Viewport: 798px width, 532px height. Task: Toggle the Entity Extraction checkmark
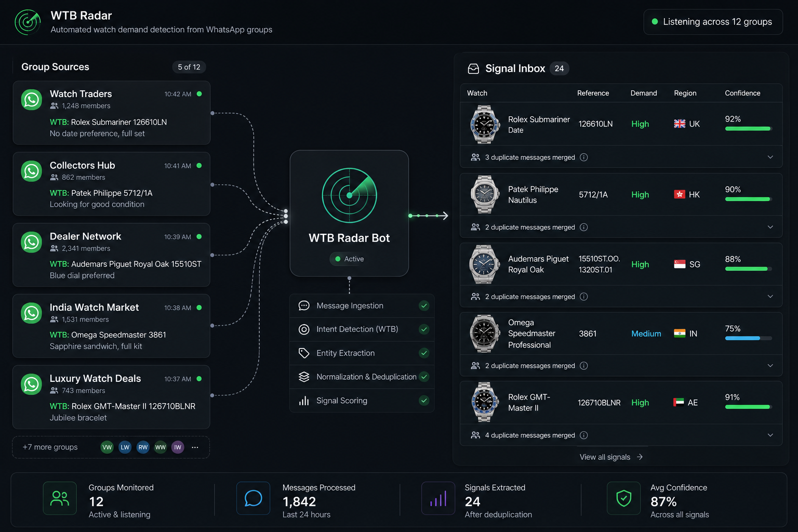(x=424, y=353)
